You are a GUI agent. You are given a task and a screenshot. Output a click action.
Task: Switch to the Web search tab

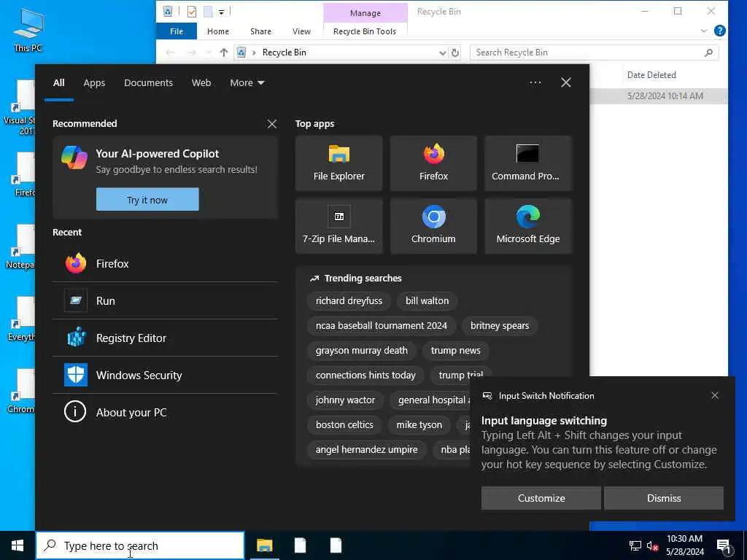(201, 83)
